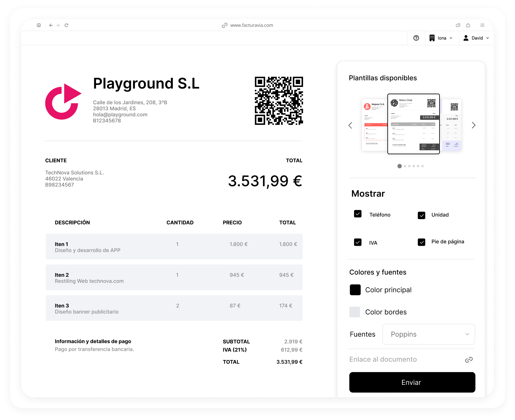515x420 pixels.
Task: Click the company building icon
Action: [x=432, y=38]
